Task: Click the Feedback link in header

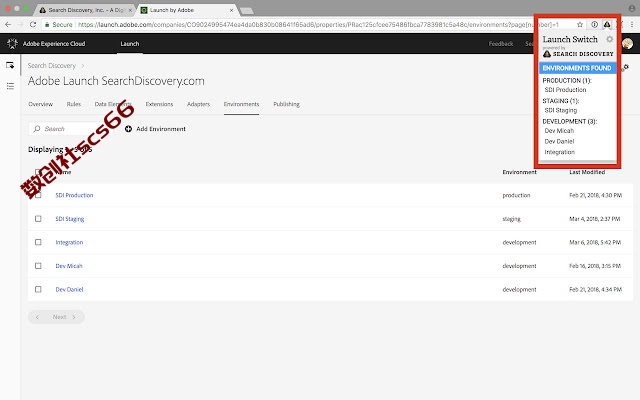Action: click(501, 44)
